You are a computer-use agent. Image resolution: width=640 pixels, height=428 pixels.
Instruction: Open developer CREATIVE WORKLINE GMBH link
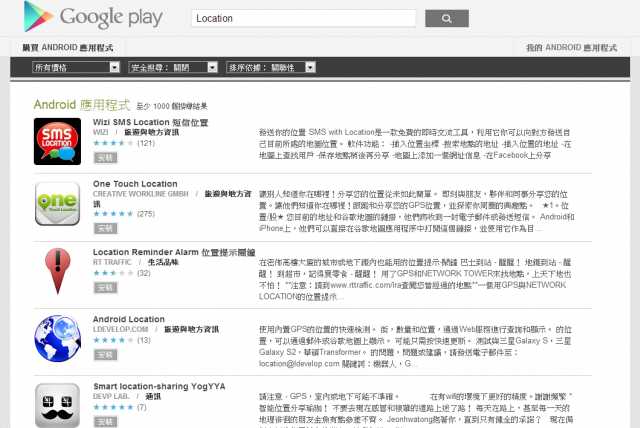click(141, 194)
